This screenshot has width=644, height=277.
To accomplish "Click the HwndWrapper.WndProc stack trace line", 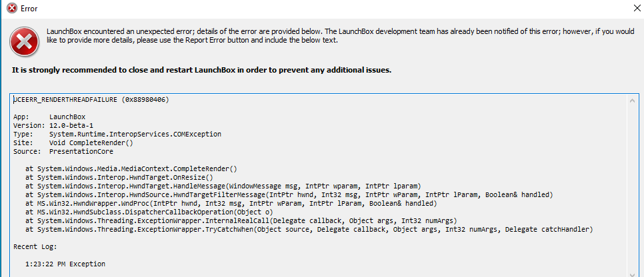I will pos(231,203).
